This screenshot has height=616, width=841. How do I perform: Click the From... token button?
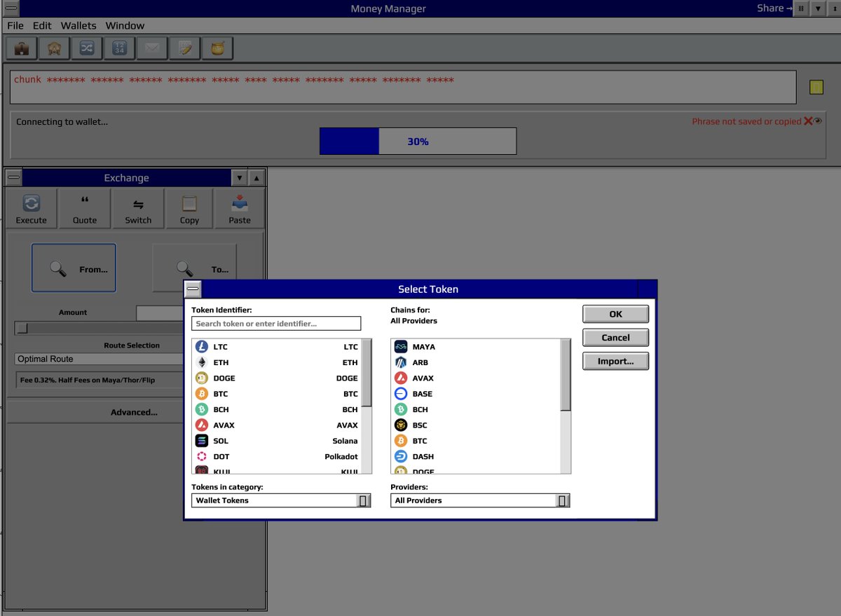[x=74, y=268]
